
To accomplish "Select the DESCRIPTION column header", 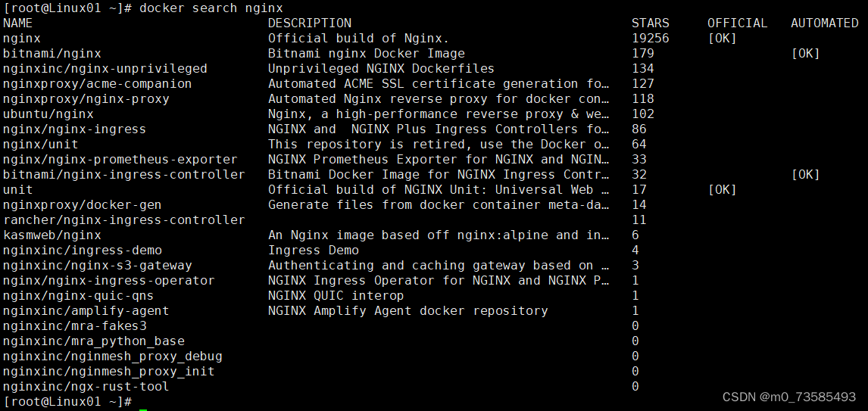I will coord(310,23).
